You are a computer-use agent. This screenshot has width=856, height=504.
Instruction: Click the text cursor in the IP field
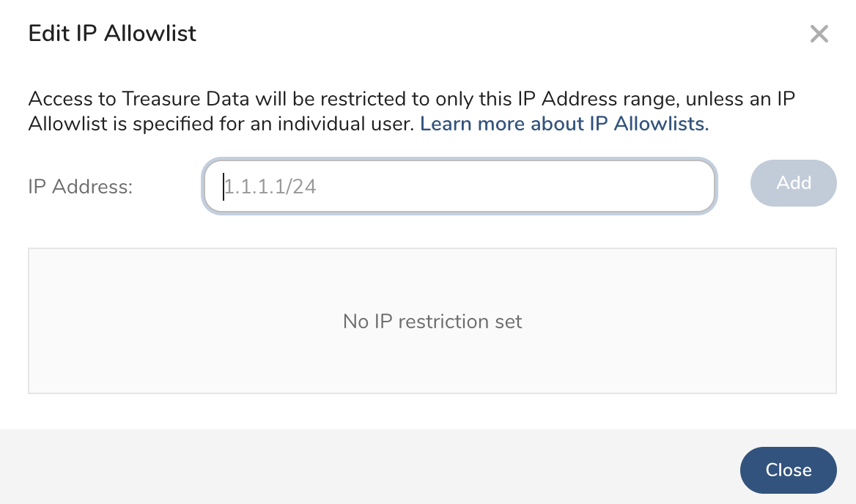224,187
